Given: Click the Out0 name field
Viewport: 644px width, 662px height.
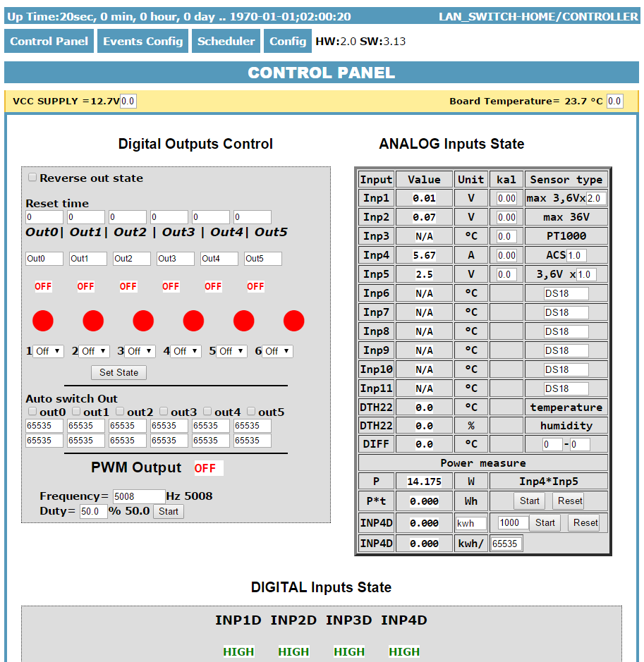Looking at the screenshot, I should [x=44, y=258].
